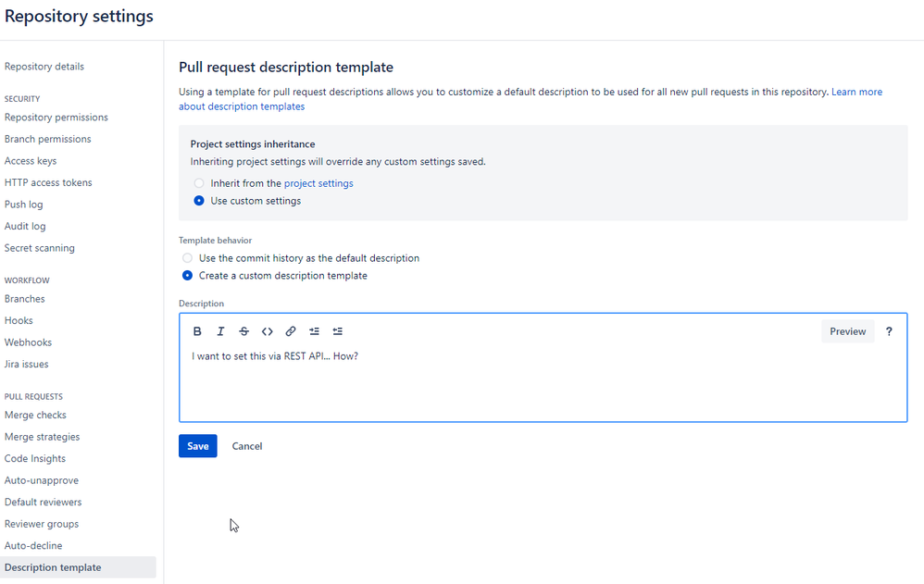This screenshot has width=924, height=584.
Task: Preview the description markdown
Action: coord(847,331)
